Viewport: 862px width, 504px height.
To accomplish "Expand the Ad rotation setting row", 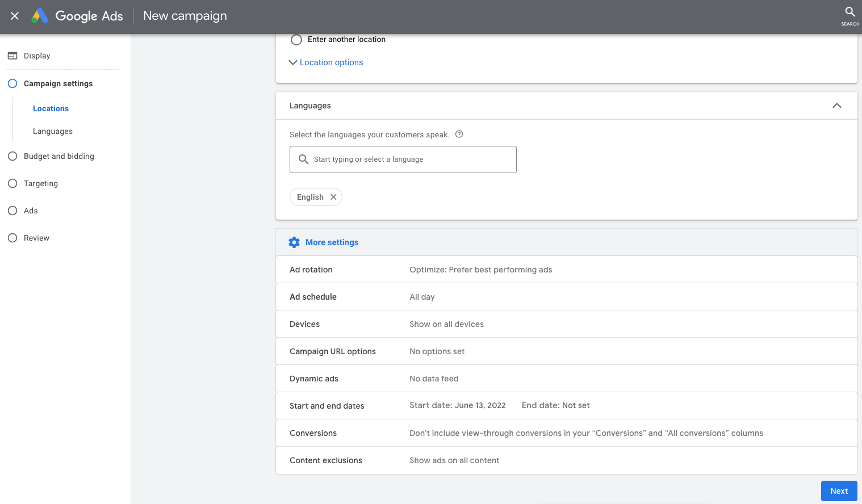I will [566, 270].
